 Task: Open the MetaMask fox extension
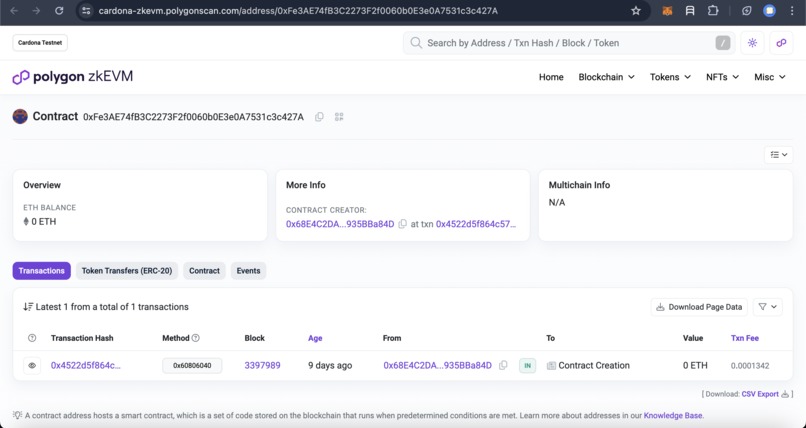667,10
